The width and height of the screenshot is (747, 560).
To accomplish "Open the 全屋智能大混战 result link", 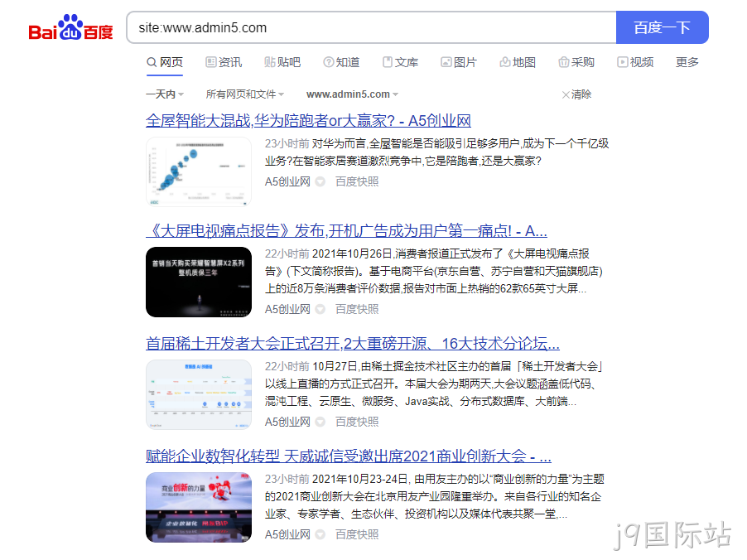I will click(308, 121).
